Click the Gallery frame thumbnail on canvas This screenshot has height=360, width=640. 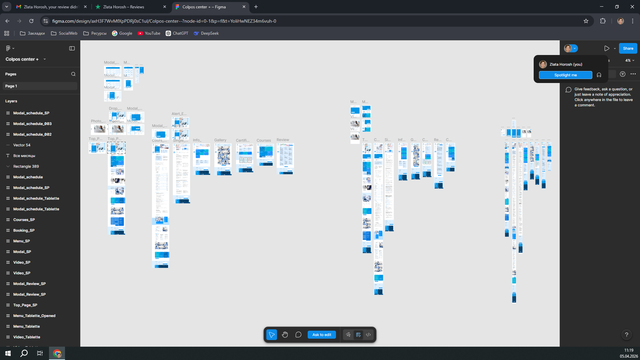(x=223, y=160)
